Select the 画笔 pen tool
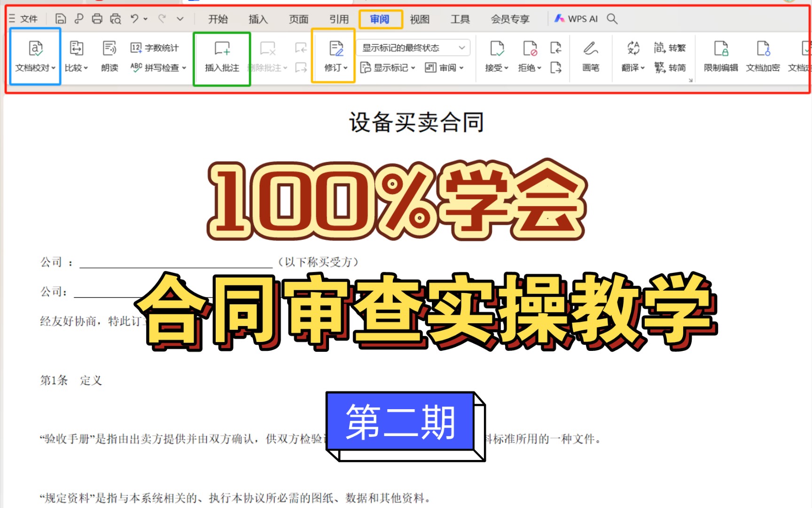The width and height of the screenshot is (812, 508). coord(591,56)
